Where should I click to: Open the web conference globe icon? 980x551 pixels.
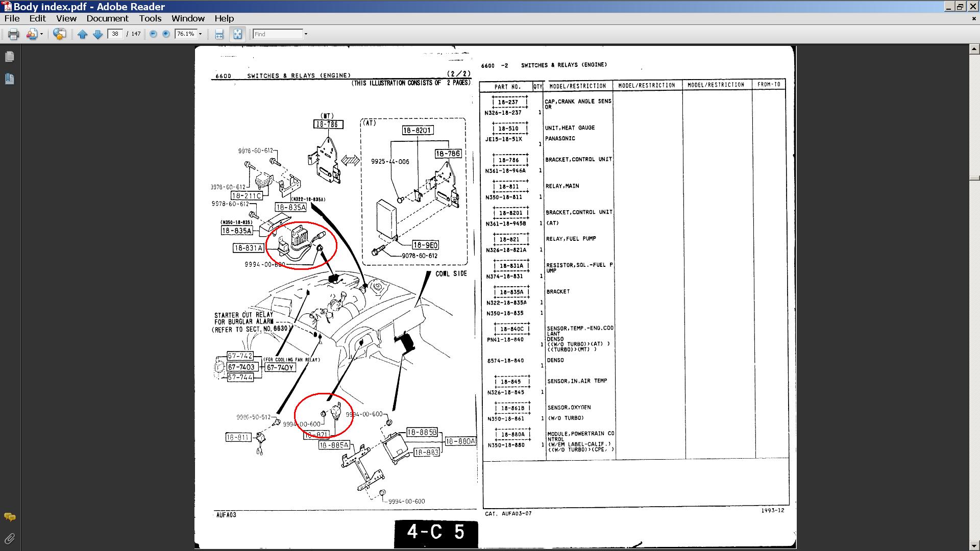click(60, 34)
